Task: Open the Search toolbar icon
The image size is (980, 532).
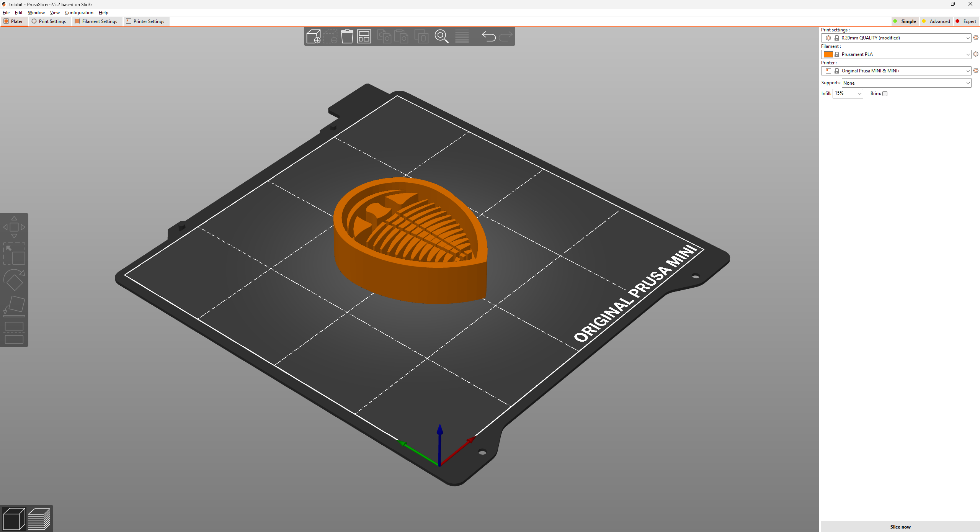Action: tap(442, 36)
